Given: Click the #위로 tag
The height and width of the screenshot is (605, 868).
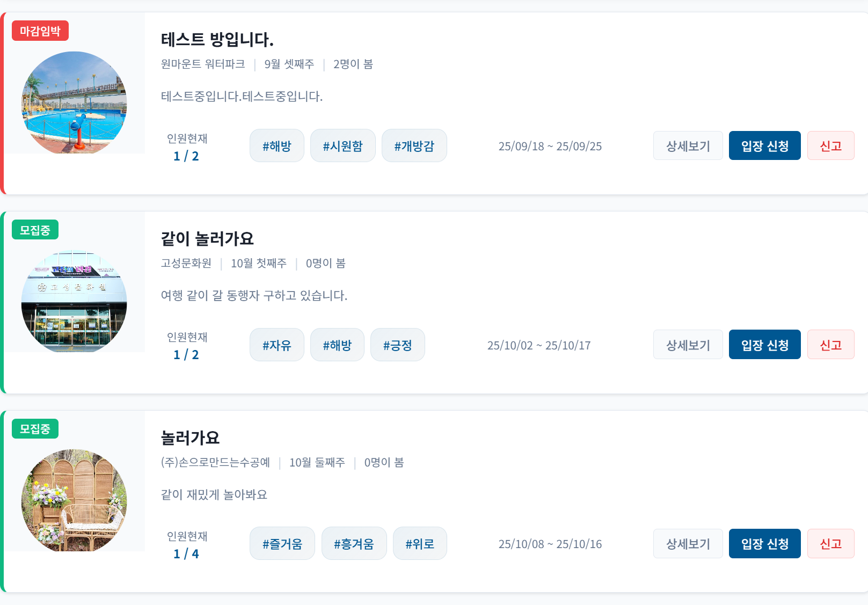Looking at the screenshot, I should [420, 543].
